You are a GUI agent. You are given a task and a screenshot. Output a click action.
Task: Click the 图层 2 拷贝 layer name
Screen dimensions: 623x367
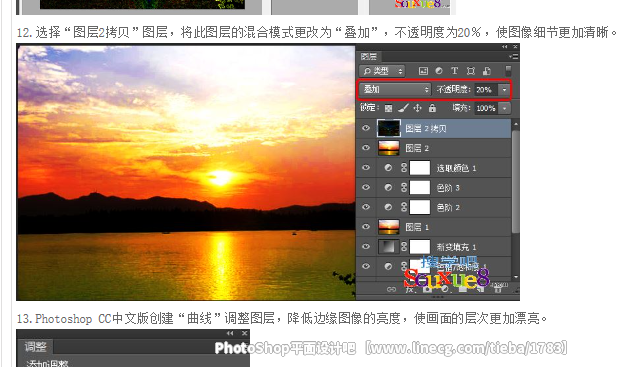point(426,128)
